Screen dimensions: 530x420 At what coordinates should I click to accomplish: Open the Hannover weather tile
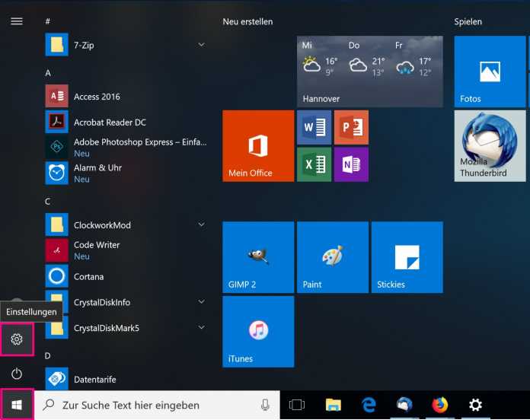pyautogui.click(x=370, y=72)
